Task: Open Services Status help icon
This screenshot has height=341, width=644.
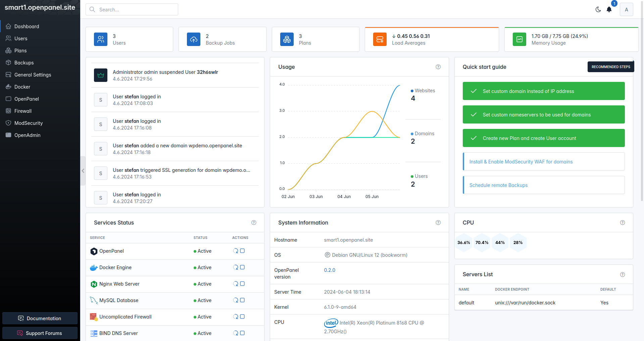Action: tap(254, 223)
